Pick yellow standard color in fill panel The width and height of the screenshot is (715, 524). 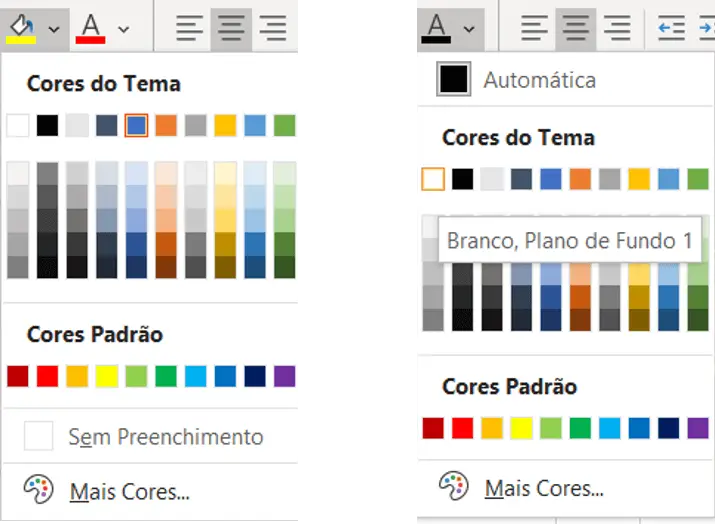[107, 376]
